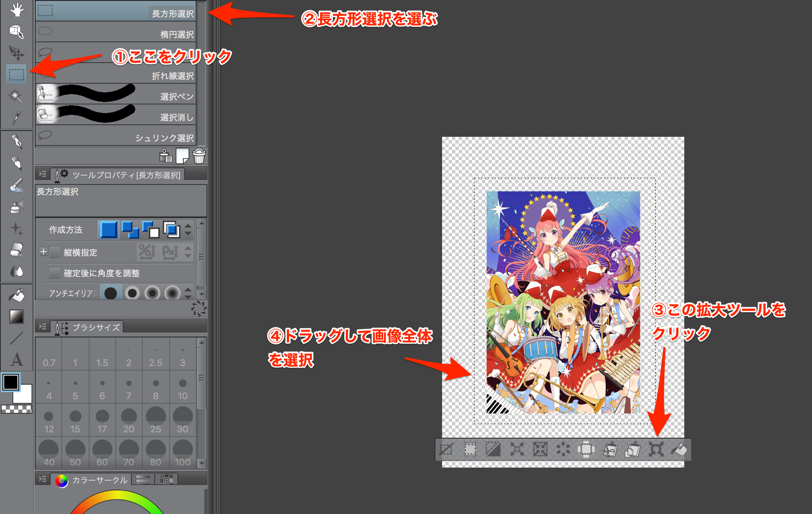
Task: Select the Figure line tool
Action: click(x=17, y=338)
